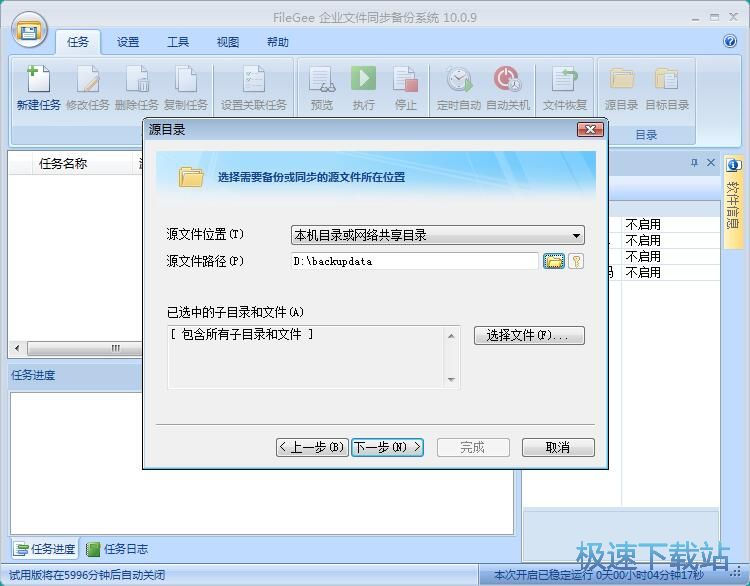Switch to the Tasks (任务) ribbon tab
This screenshot has width=750, height=586.
78,42
